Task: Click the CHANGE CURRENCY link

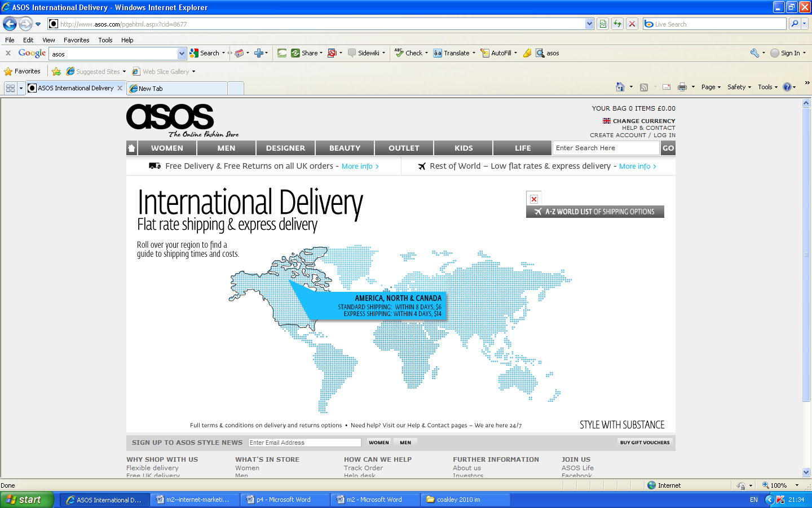Action: 644,121
